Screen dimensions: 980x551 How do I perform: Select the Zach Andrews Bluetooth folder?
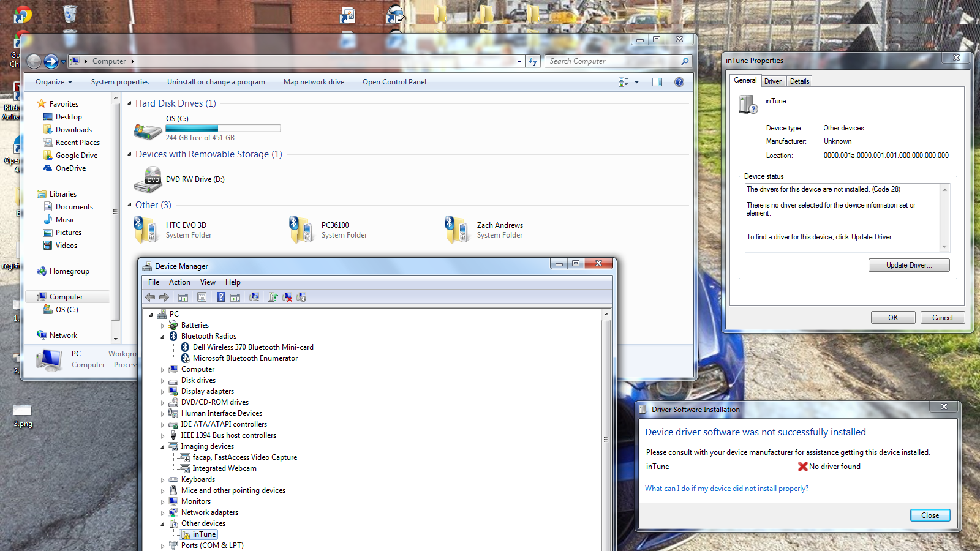[484, 230]
